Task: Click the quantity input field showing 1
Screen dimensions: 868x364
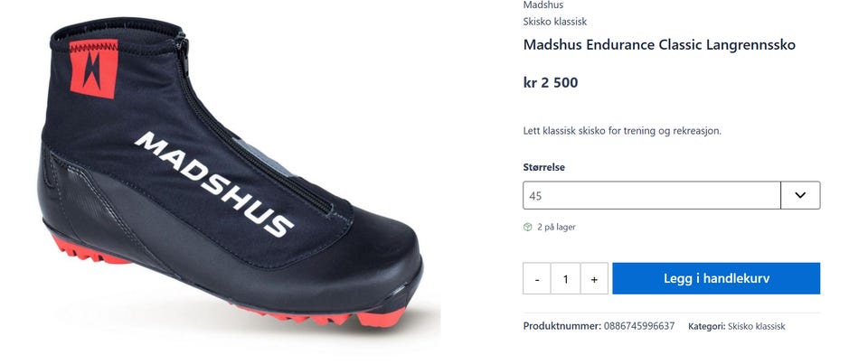Action: 565,278
